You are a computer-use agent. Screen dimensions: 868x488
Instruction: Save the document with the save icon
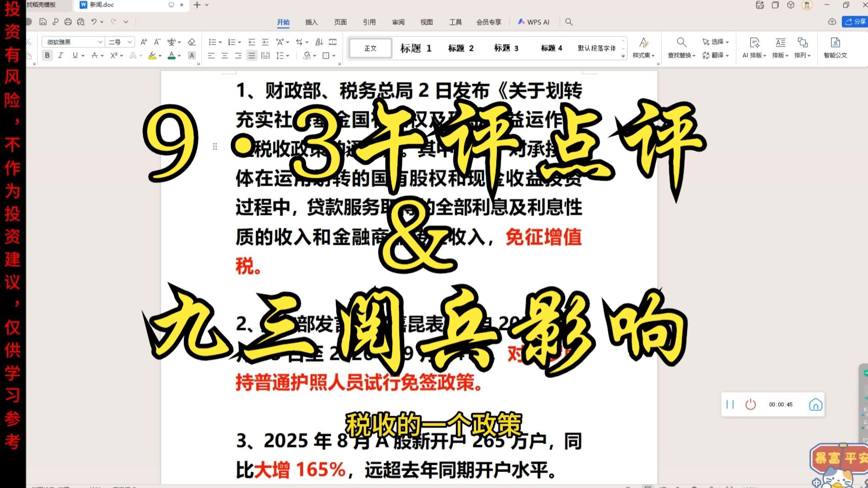pyautogui.click(x=43, y=22)
